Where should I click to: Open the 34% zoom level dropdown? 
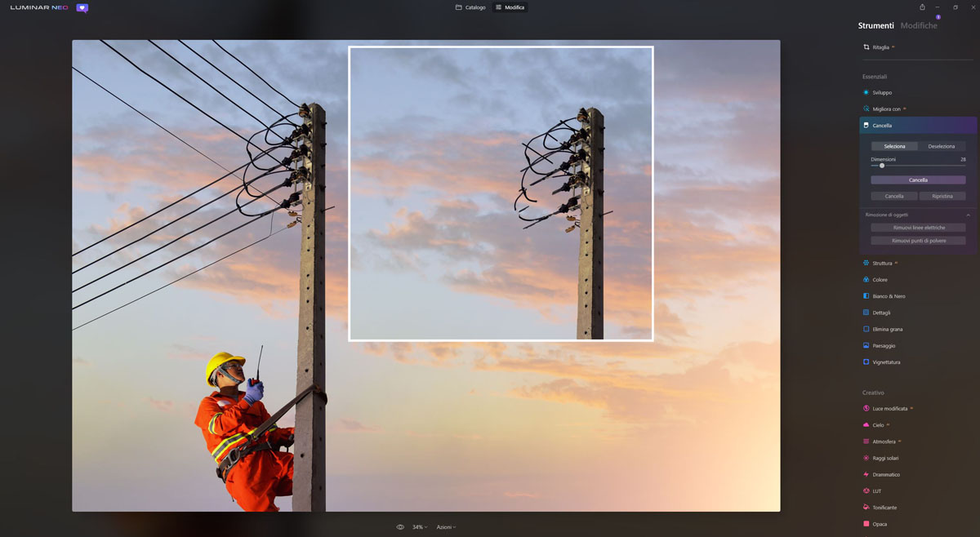tap(419, 527)
